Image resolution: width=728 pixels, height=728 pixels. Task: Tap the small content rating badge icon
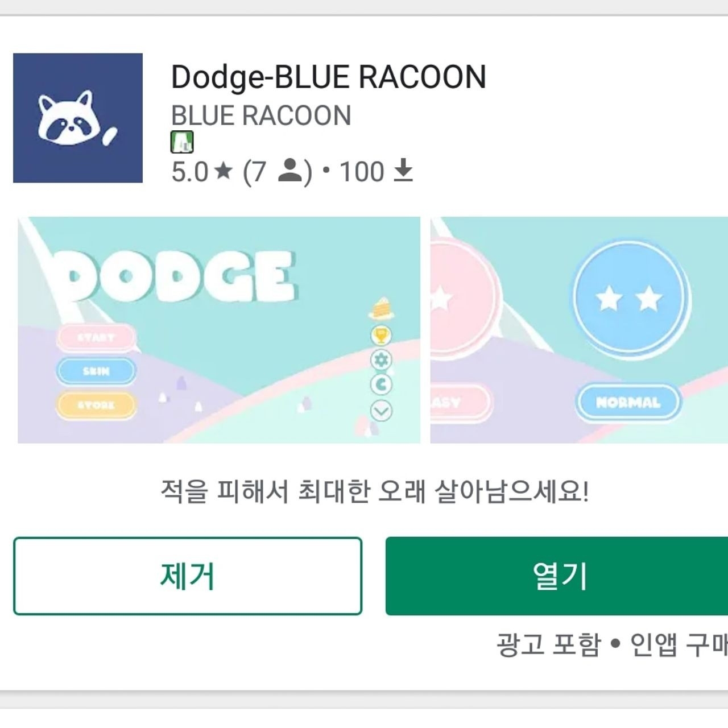coord(182,142)
